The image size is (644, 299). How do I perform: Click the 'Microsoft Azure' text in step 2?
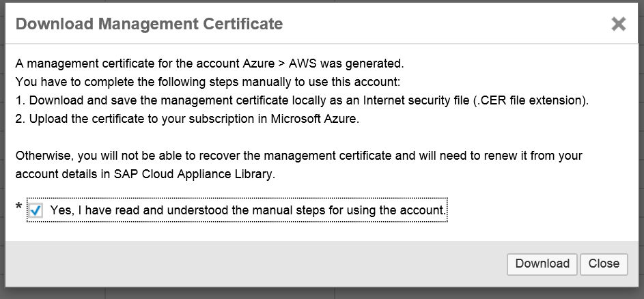click(x=309, y=119)
